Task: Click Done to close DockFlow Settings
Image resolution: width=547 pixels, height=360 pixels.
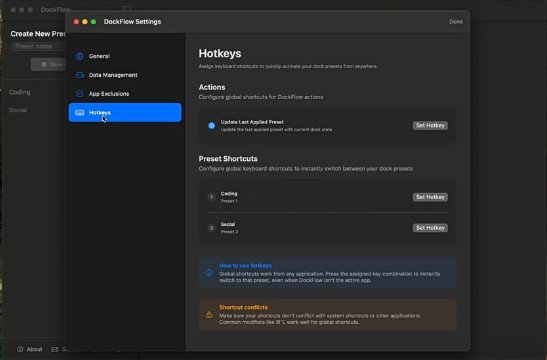Action: 456,22
